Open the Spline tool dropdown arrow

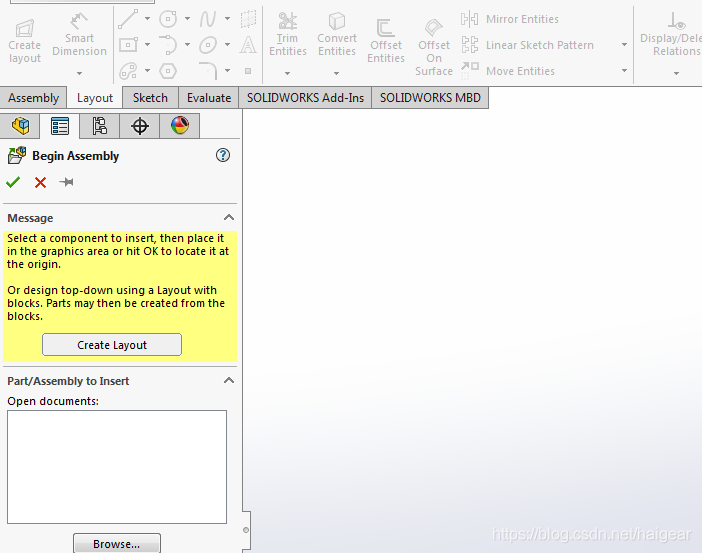(227, 19)
